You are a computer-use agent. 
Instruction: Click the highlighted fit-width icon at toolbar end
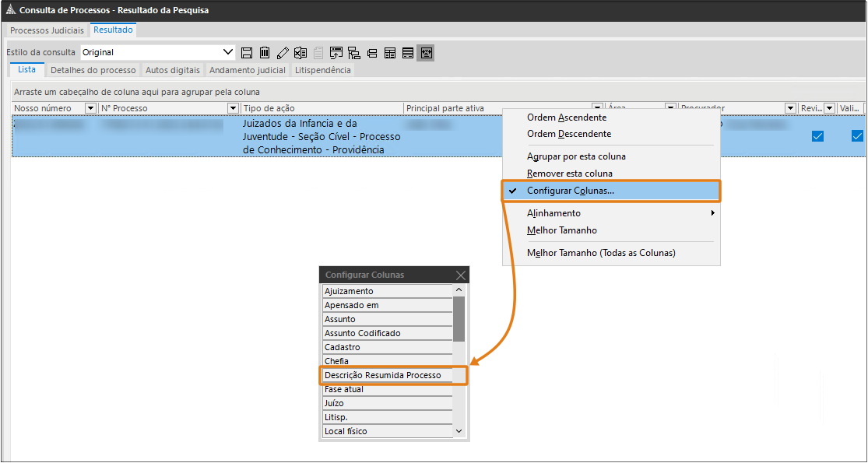426,53
